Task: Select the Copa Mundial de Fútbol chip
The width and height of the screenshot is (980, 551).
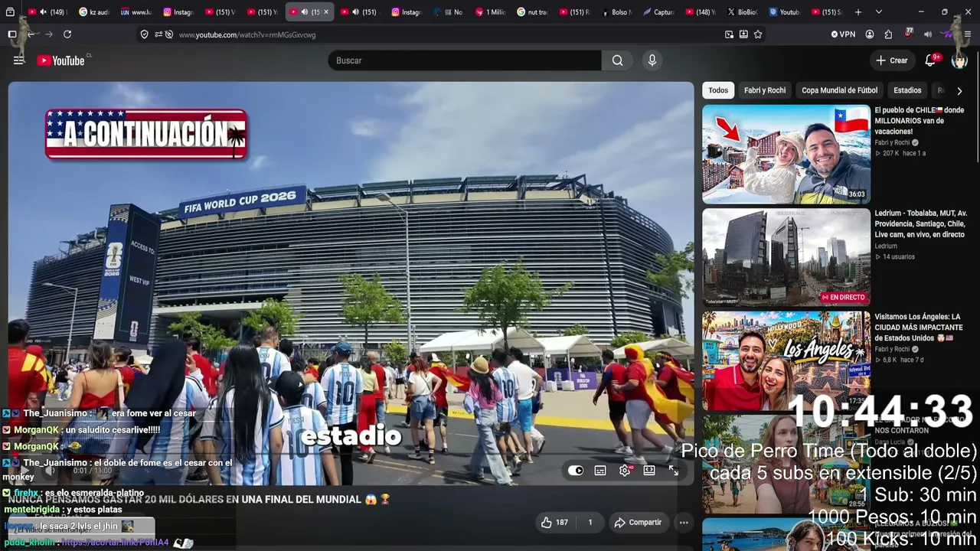Action: [840, 90]
